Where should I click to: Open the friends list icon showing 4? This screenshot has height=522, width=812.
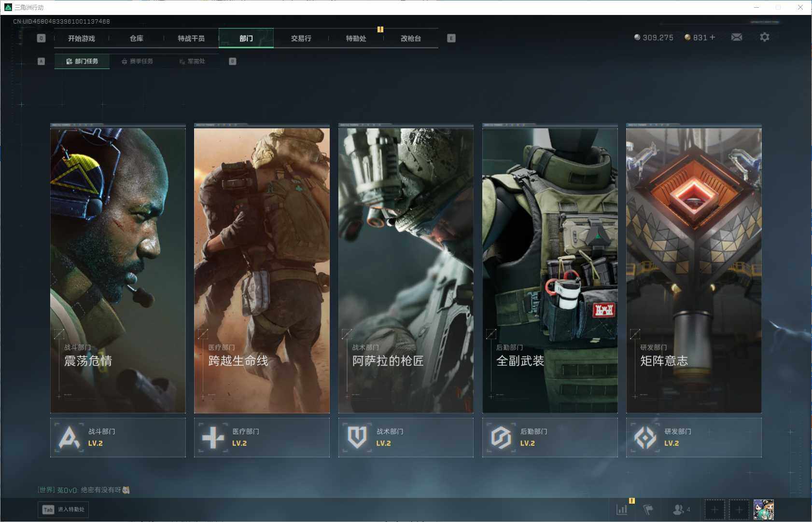(681, 509)
